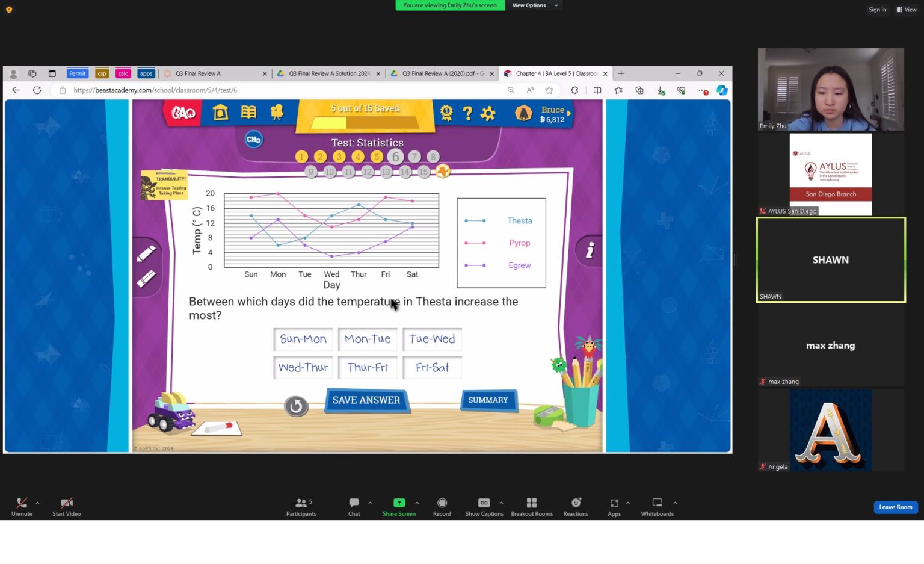Open the classroom home building icon
924x564 pixels.
click(x=221, y=113)
